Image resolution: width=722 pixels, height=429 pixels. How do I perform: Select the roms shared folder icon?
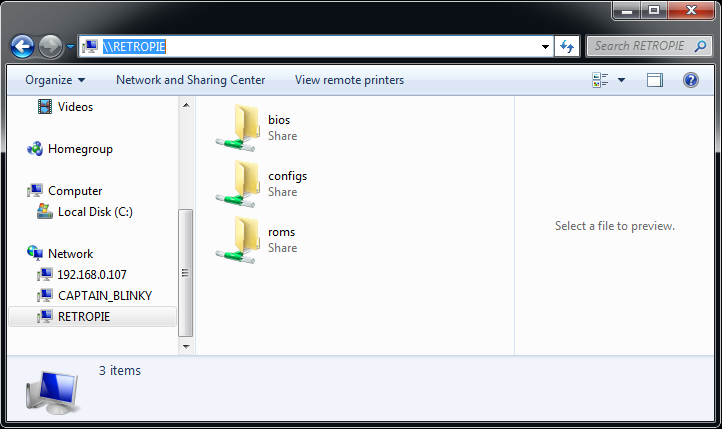[x=237, y=241]
